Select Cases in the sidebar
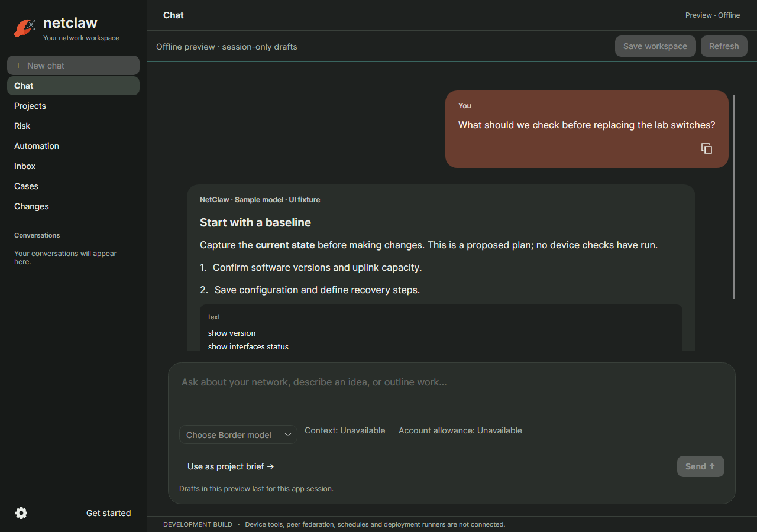The height and width of the screenshot is (532, 757). tap(73, 186)
